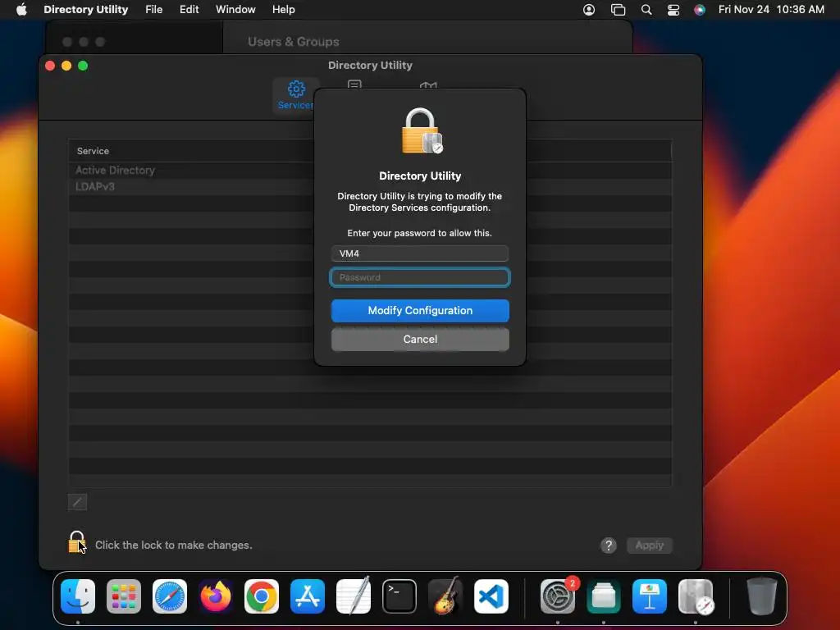This screenshot has height=630, width=840.
Task: Open Launchpad from the Dock
Action: click(124, 596)
